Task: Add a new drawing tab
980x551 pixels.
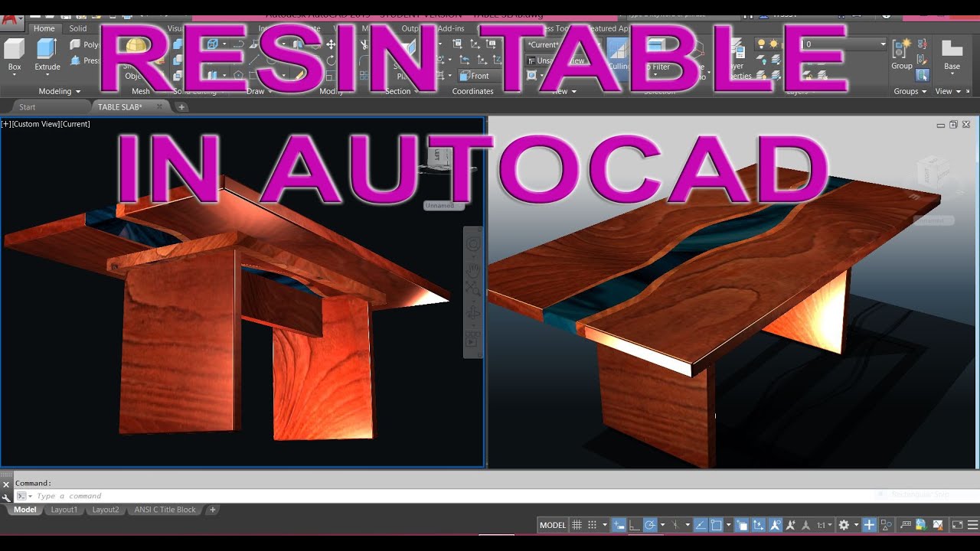Action: coord(181,107)
